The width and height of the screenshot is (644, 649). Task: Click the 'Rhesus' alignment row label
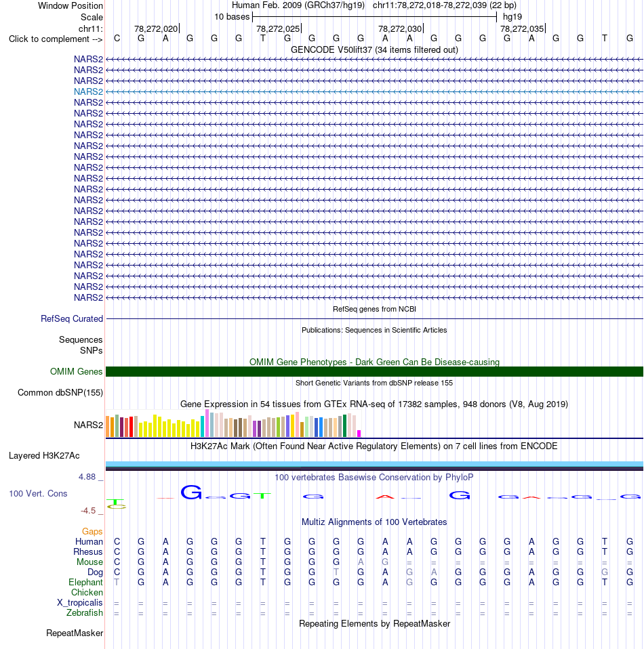tap(88, 551)
